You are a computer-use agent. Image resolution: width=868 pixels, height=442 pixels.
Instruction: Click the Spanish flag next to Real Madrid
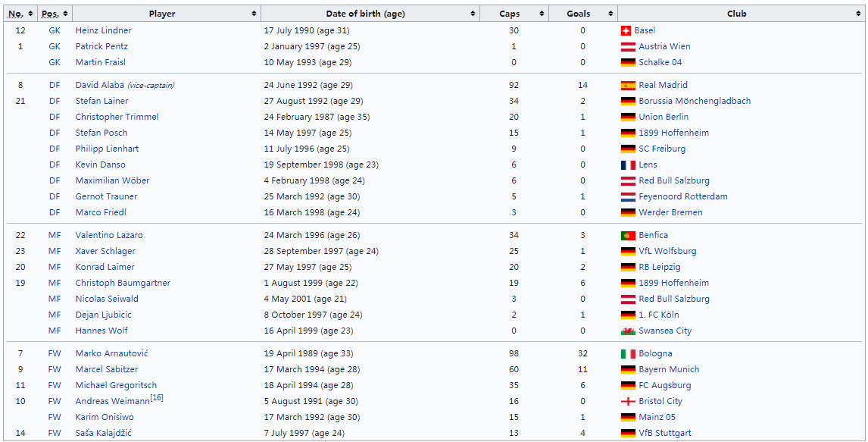(x=628, y=86)
